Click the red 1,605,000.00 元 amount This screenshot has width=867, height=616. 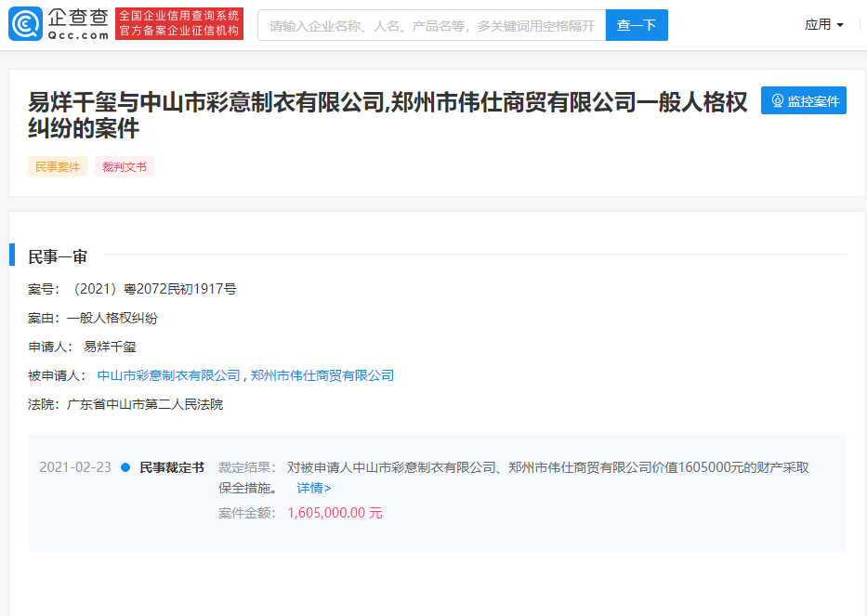335,513
